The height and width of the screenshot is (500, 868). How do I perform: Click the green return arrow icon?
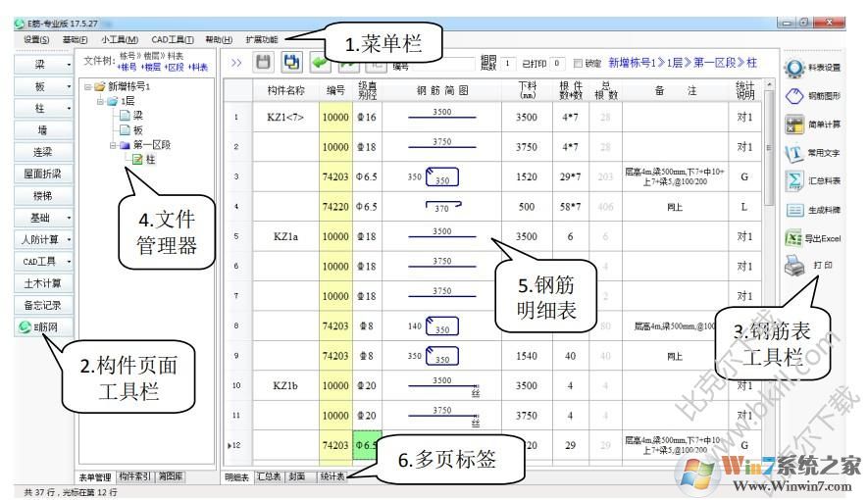coord(321,63)
